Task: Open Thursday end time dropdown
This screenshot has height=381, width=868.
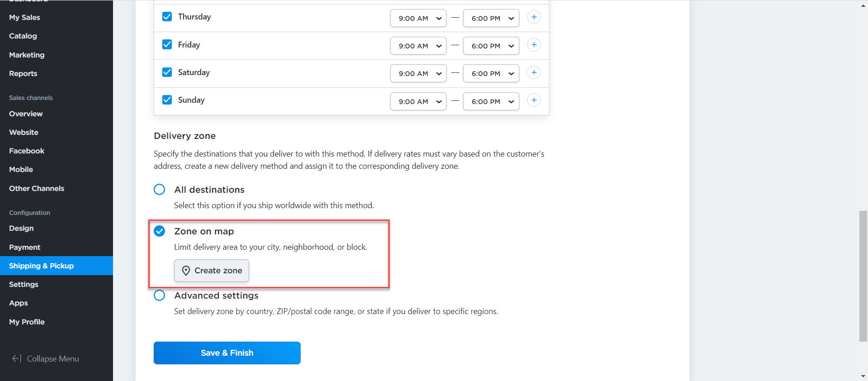Action: pos(491,18)
